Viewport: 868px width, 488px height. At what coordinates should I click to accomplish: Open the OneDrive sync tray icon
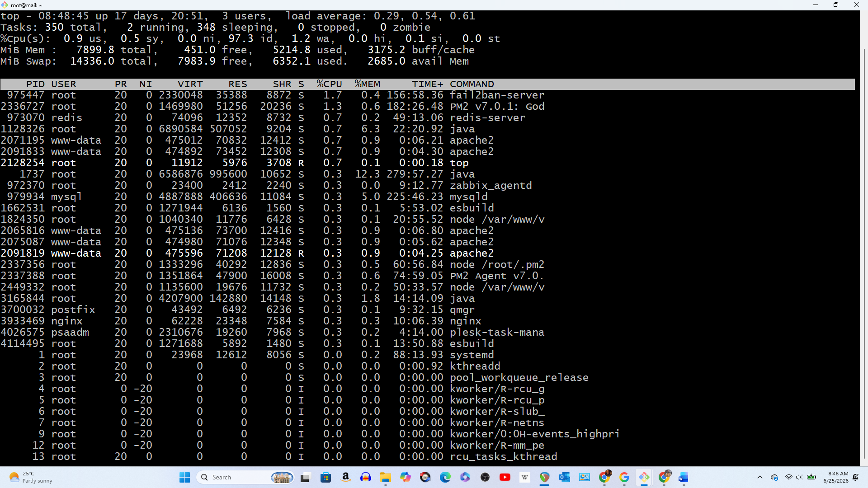[774, 477]
